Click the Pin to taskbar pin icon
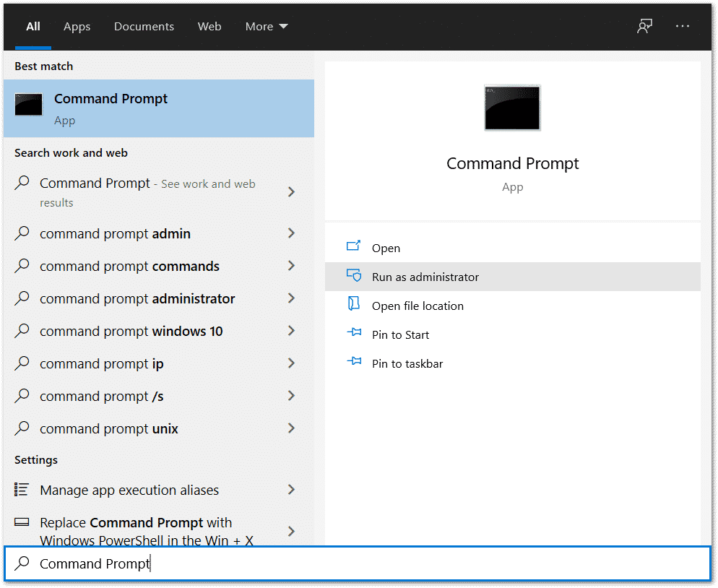The height and width of the screenshot is (588, 718). (354, 361)
